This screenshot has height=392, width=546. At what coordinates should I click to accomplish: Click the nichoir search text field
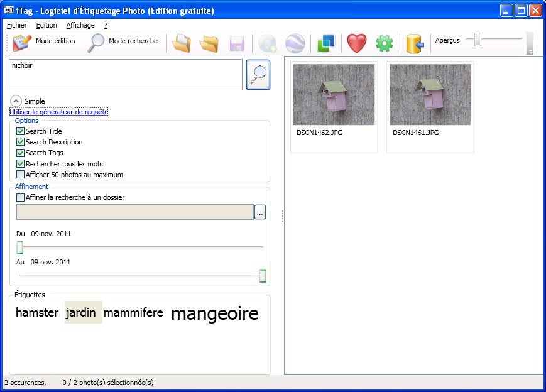coord(126,75)
